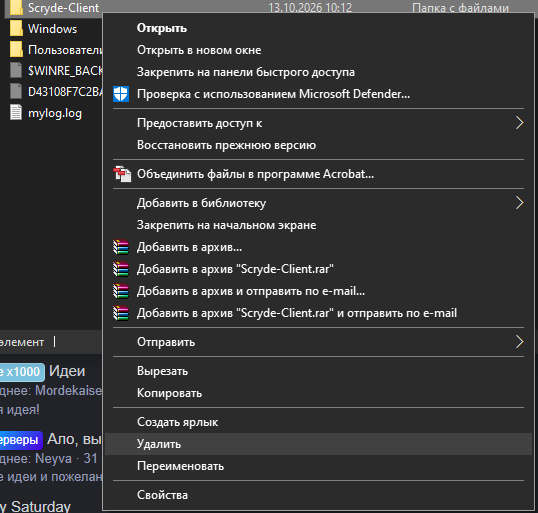
Task: Click the type cell "Папка с файлами"
Action: (460, 8)
